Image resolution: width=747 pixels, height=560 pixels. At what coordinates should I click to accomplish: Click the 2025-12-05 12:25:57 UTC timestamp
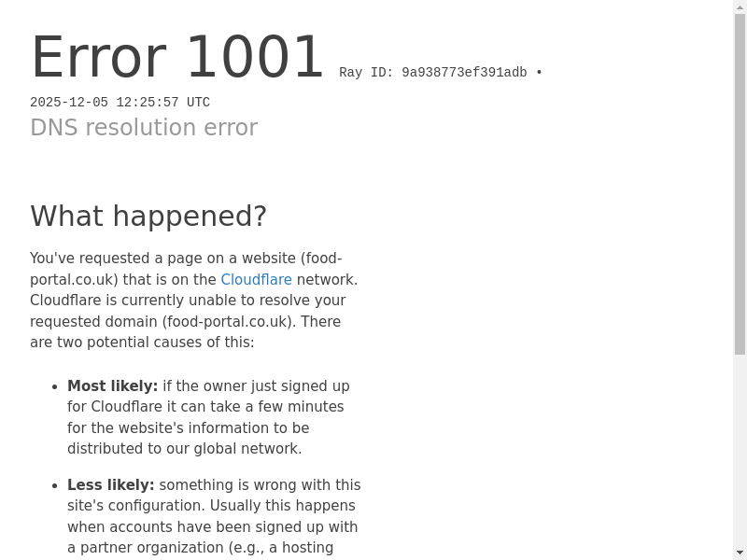pos(120,103)
